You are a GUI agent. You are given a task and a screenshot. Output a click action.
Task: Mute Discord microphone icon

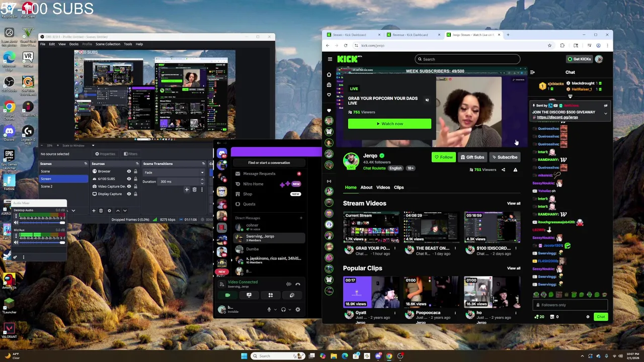tap(269, 310)
